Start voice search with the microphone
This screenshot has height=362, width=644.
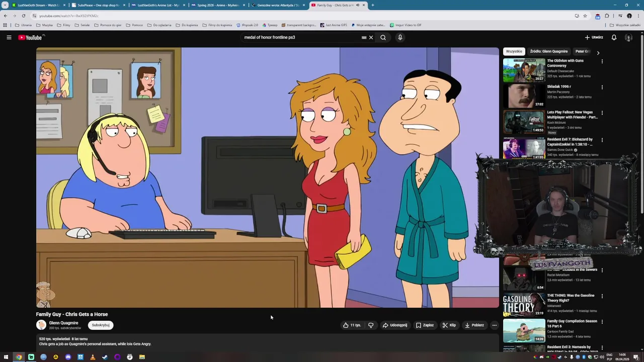[400, 37]
